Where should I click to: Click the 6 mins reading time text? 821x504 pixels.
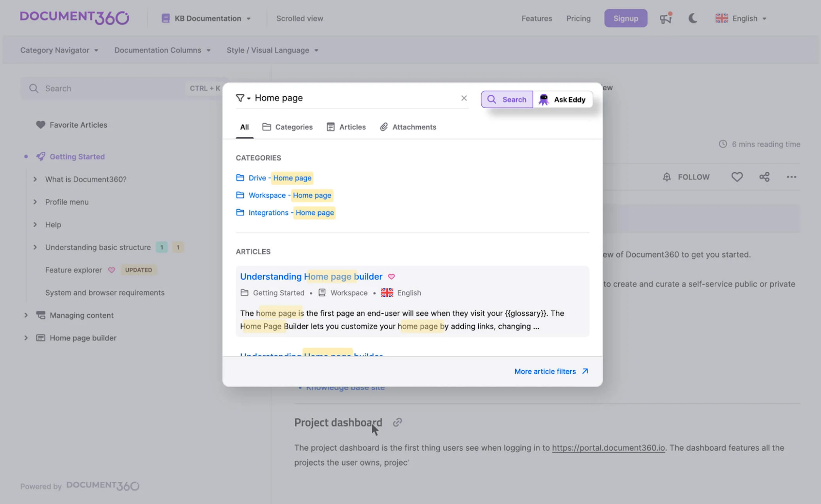tap(766, 145)
